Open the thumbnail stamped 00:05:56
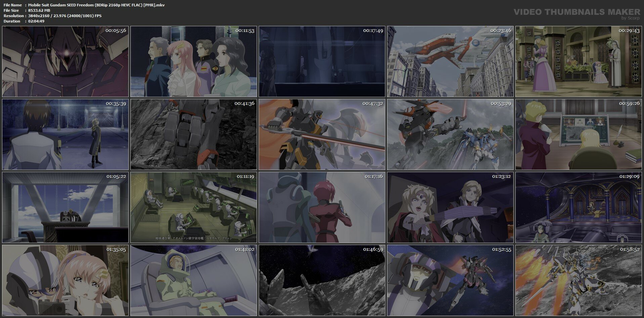The image size is (644, 318). click(65, 62)
